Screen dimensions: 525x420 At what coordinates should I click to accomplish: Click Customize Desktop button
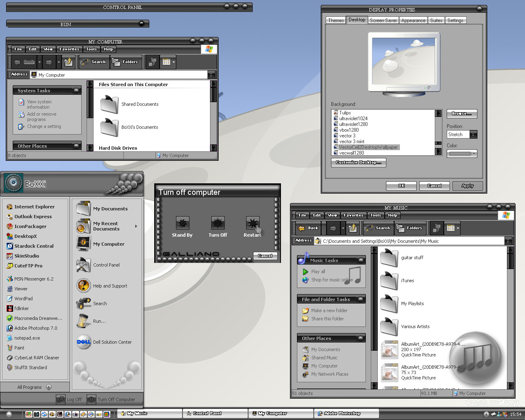[358, 162]
